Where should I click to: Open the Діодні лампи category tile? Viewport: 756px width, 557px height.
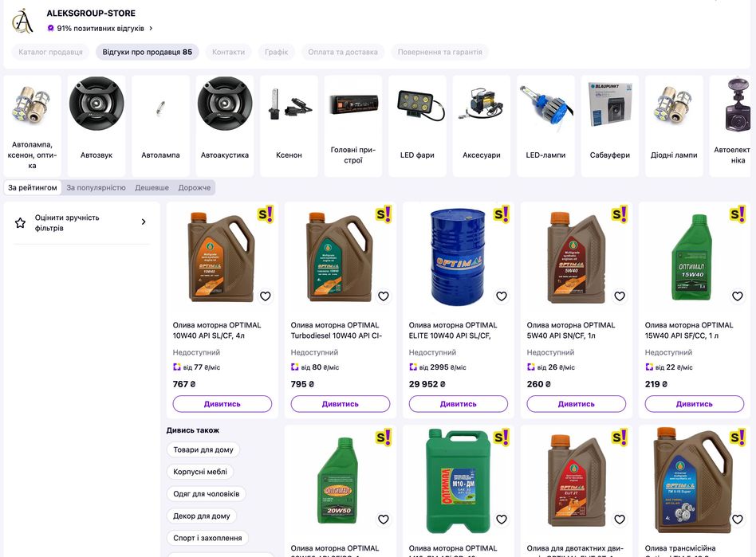[x=674, y=125]
